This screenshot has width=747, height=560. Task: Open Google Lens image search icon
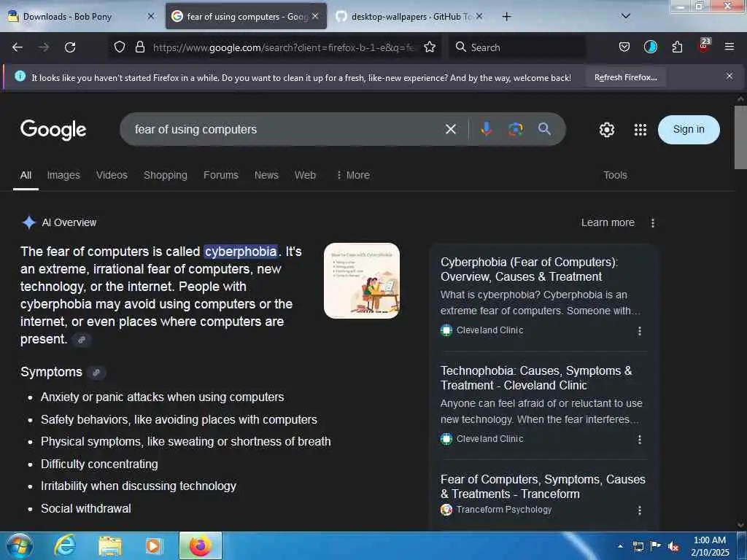[515, 129]
